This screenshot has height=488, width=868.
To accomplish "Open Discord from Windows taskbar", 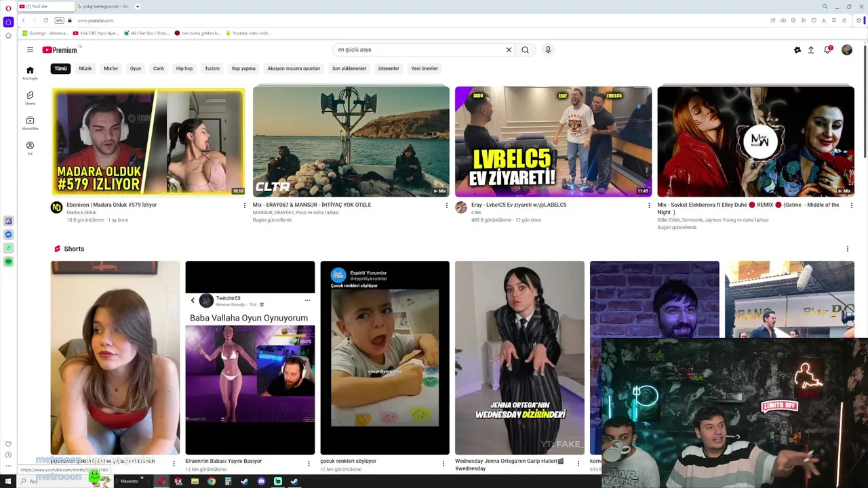I will tap(261, 481).
